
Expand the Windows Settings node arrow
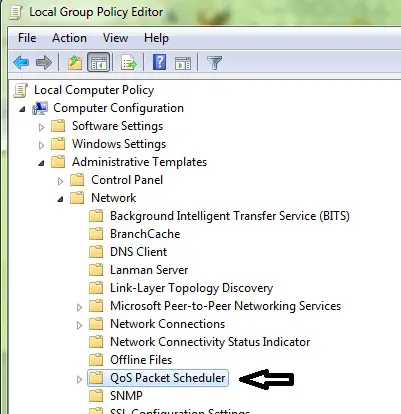coord(41,145)
